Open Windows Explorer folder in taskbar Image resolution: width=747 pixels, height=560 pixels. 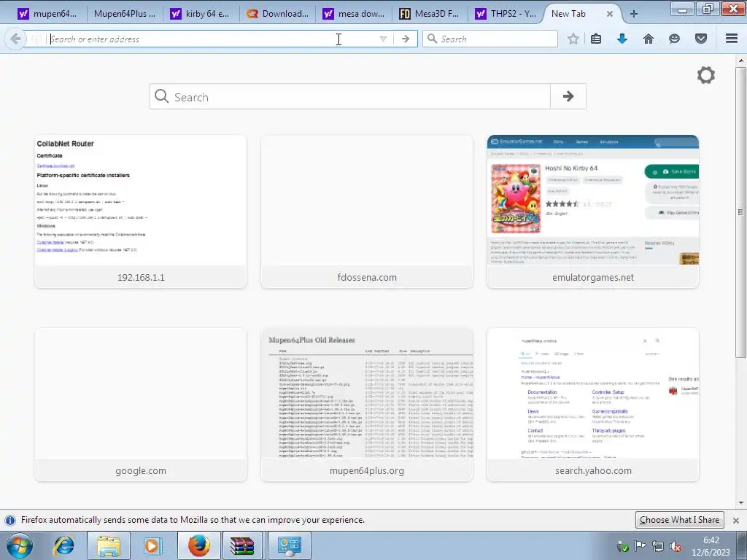coord(109,545)
